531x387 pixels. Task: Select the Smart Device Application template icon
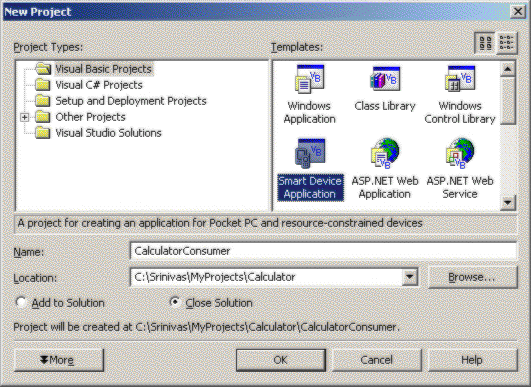[x=310, y=153]
